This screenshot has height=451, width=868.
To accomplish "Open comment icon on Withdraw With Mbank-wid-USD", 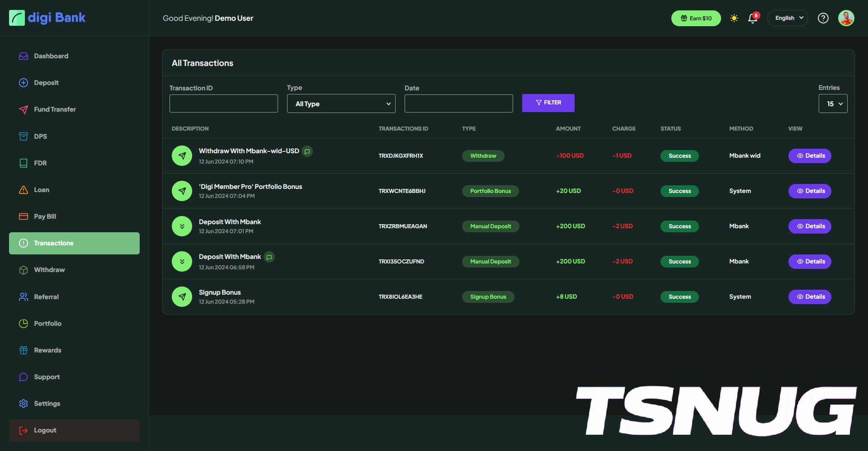I will 307,151.
